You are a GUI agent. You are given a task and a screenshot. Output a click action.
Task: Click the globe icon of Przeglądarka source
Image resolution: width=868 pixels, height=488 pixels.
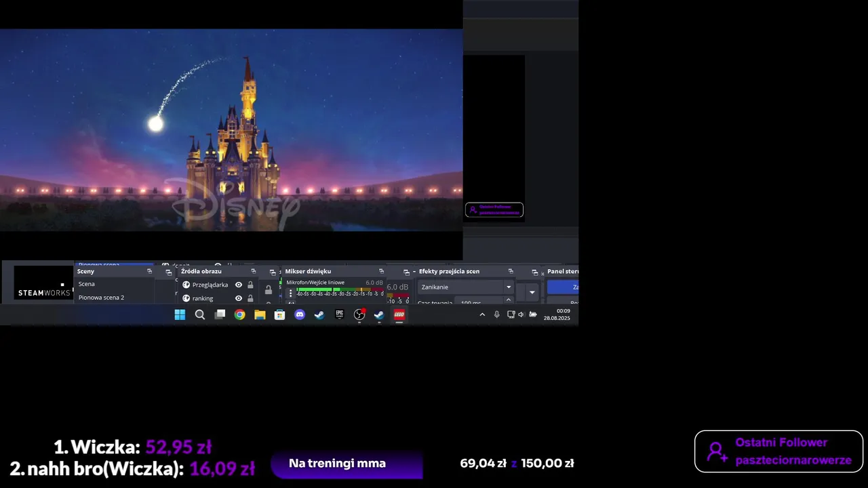click(x=186, y=285)
